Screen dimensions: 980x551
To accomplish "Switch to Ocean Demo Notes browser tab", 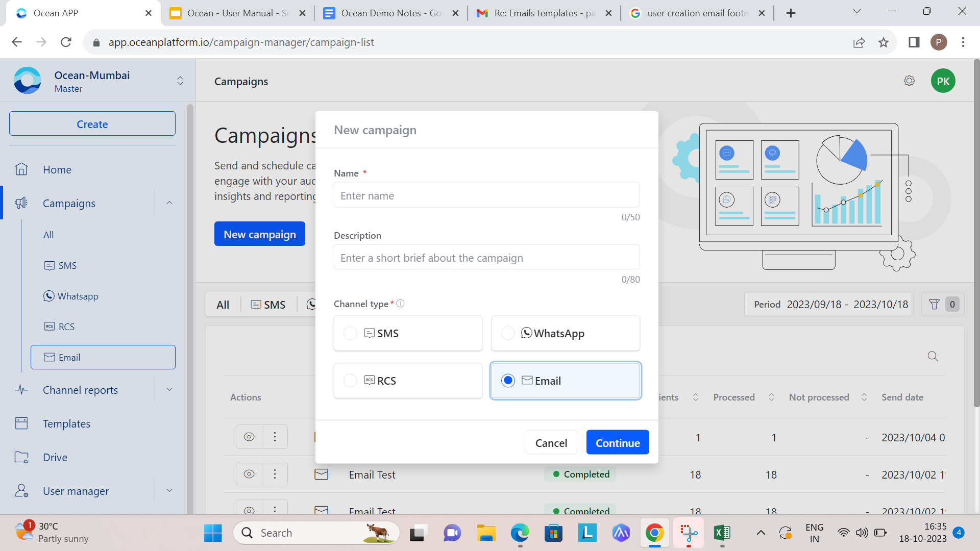I will [391, 13].
